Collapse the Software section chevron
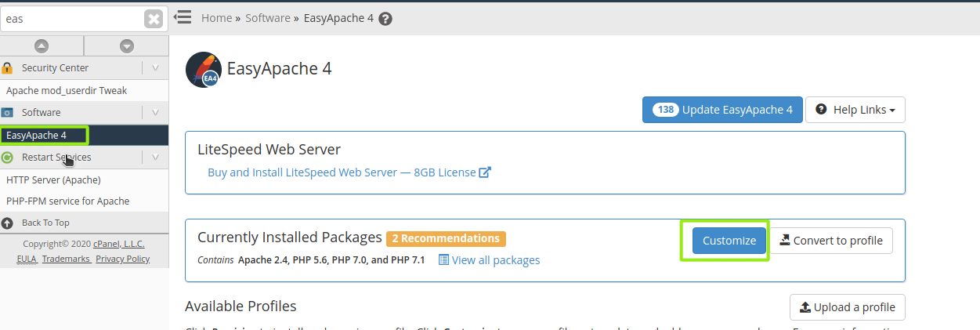Image resolution: width=980 pixels, height=330 pixels. point(155,113)
